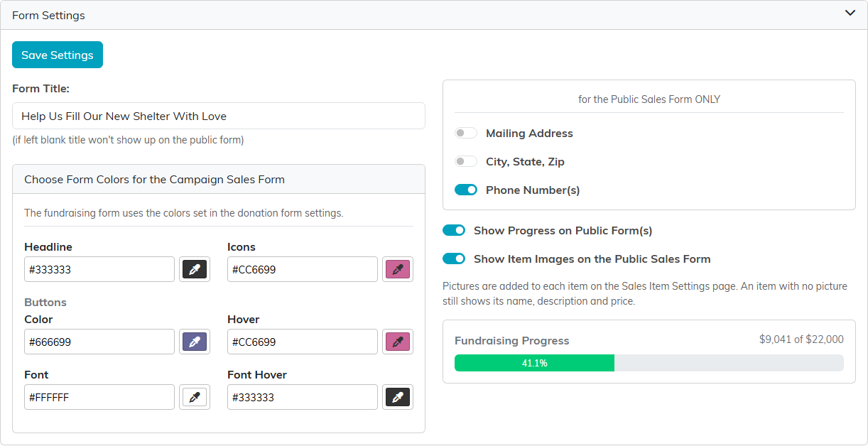Click the Form Settings header title
This screenshot has height=446, width=868.
tap(48, 15)
